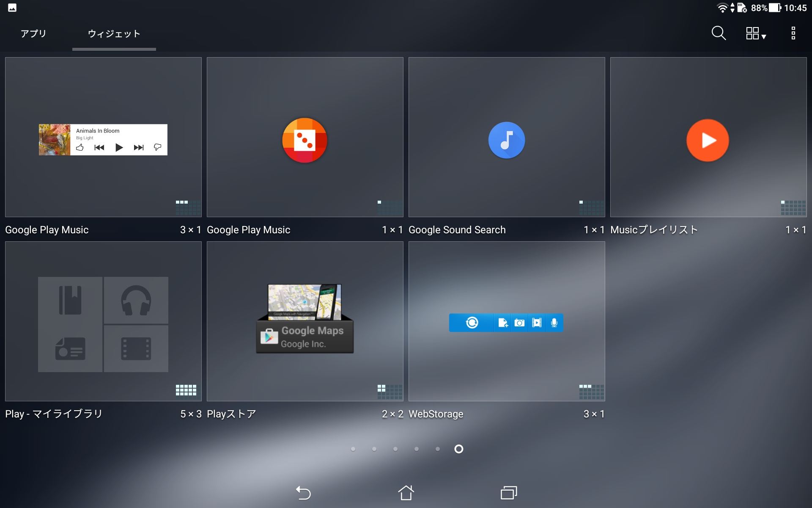
Task: Go to the fifth page indicator dot
Action: [x=438, y=449]
